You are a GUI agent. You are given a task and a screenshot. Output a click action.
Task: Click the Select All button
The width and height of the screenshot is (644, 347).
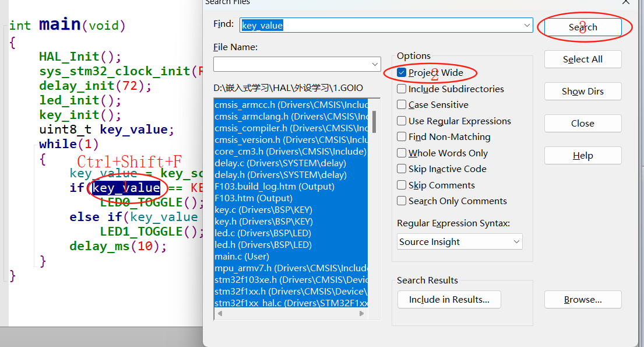pos(582,59)
